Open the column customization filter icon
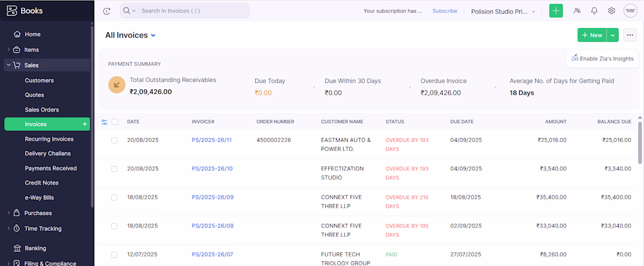 click(x=104, y=122)
